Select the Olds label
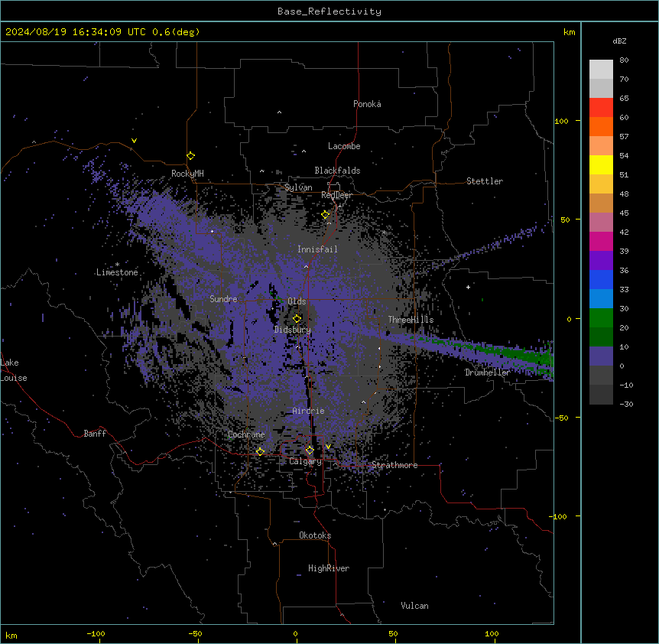Screen dimensions: 659x644 click(297, 301)
